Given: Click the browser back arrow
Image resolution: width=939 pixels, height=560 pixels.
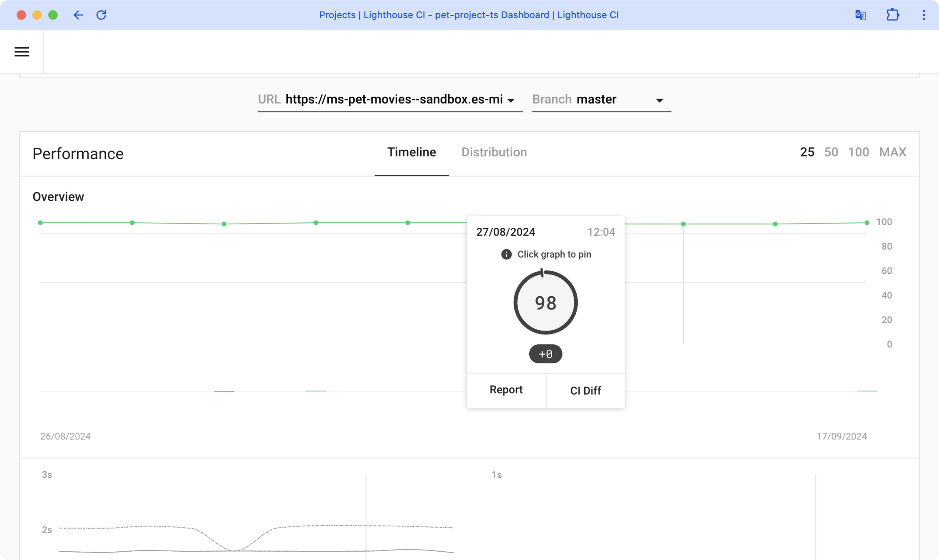Looking at the screenshot, I should click(x=78, y=15).
